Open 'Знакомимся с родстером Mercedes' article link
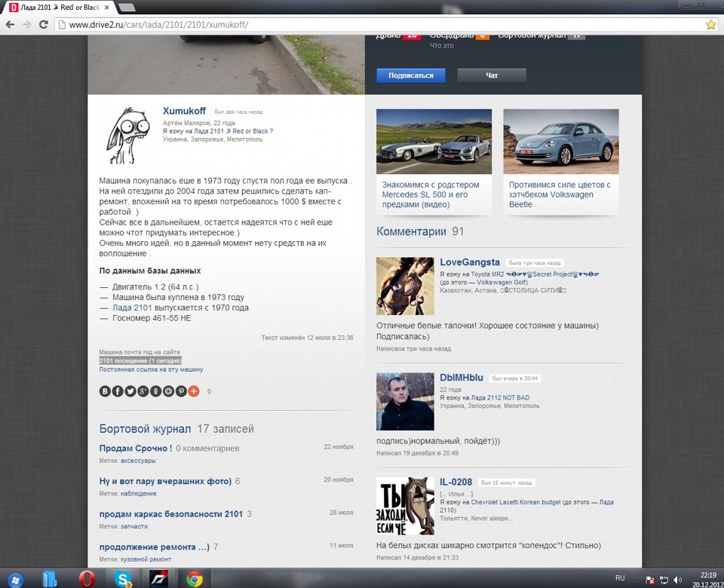This screenshot has height=588, width=724. (431, 194)
